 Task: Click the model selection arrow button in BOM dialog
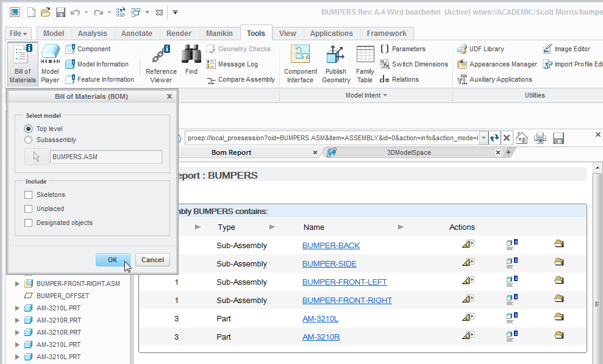click(37, 157)
